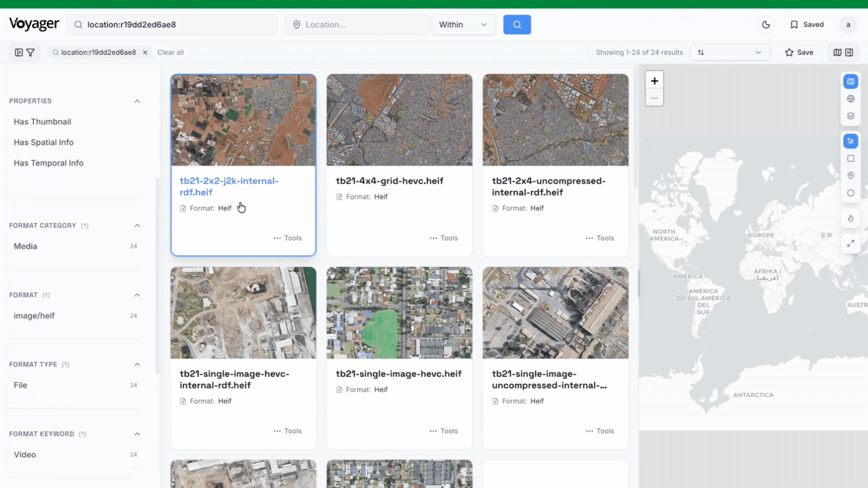This screenshot has height=488, width=868.
Task: Select the rectangle draw tool
Action: 850,159
